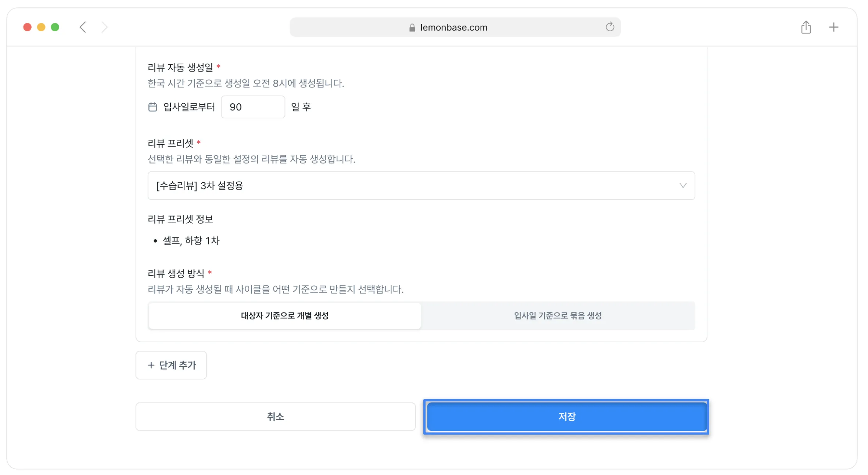Viewport: 868px width, 475px height.
Task: Click the days input field showing 90
Action: click(x=253, y=107)
